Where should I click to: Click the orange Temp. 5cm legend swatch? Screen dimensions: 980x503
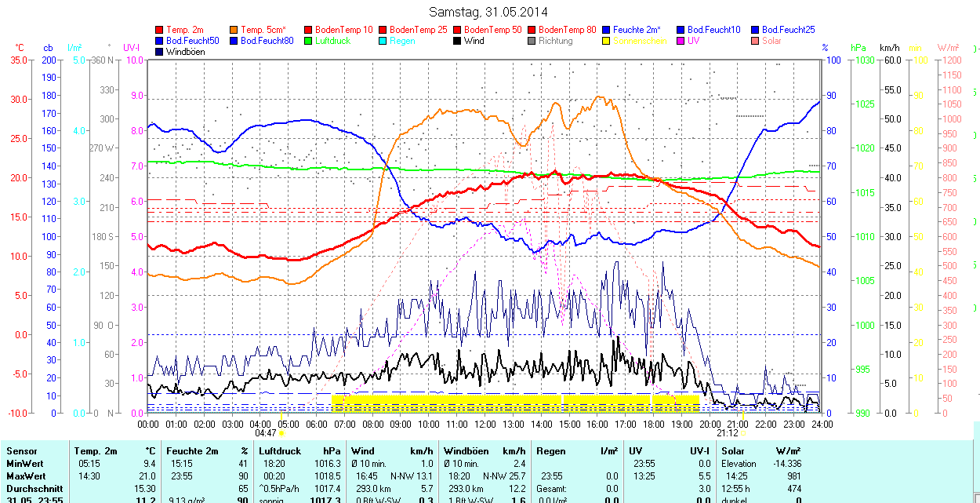pyautogui.click(x=234, y=30)
